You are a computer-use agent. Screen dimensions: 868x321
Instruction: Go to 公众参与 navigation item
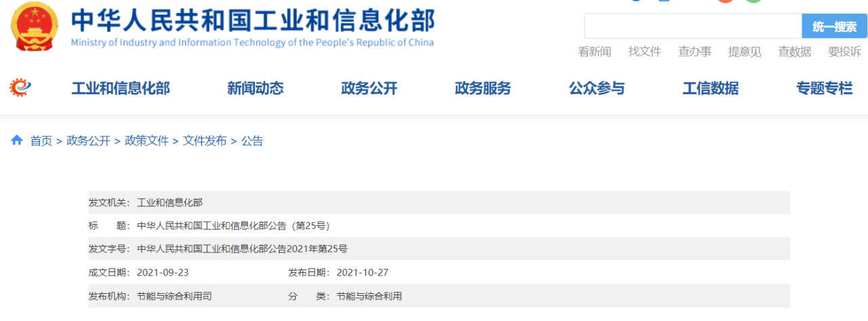(597, 88)
